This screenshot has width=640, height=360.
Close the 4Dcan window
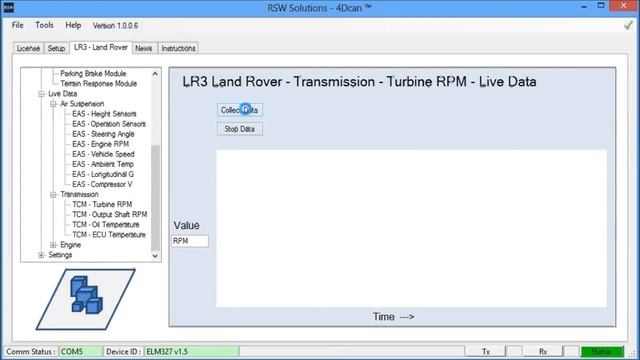click(624, 6)
